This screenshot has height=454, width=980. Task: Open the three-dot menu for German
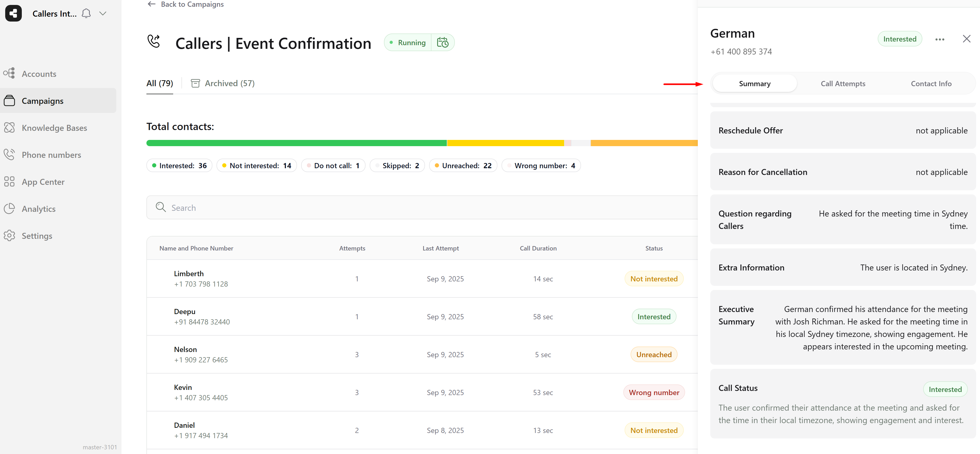coord(939,39)
